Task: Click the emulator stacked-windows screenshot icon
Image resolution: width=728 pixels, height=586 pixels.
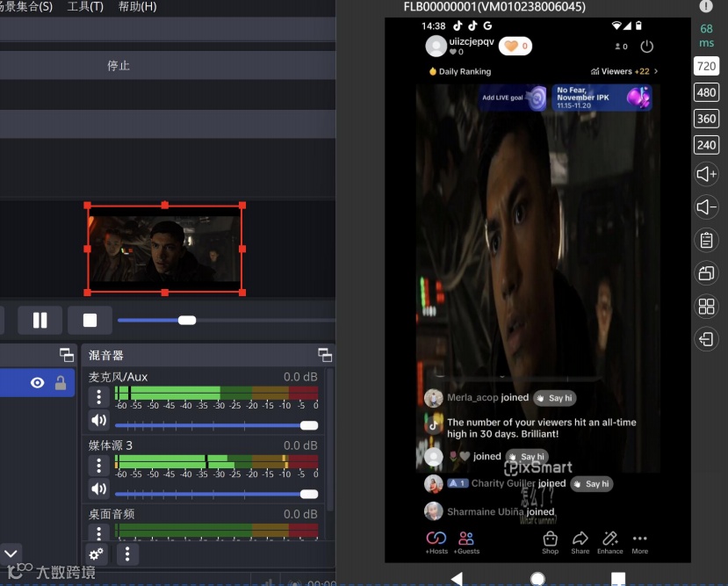Action: [x=706, y=273]
